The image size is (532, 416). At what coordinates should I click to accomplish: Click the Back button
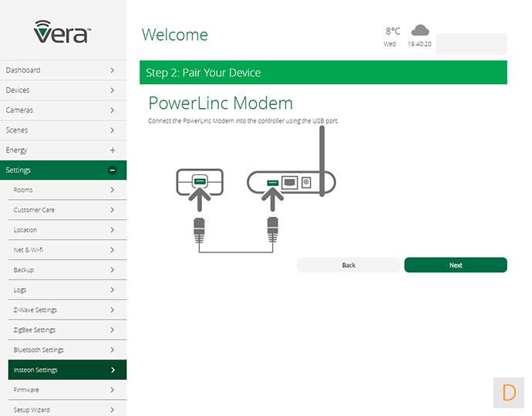(x=348, y=265)
